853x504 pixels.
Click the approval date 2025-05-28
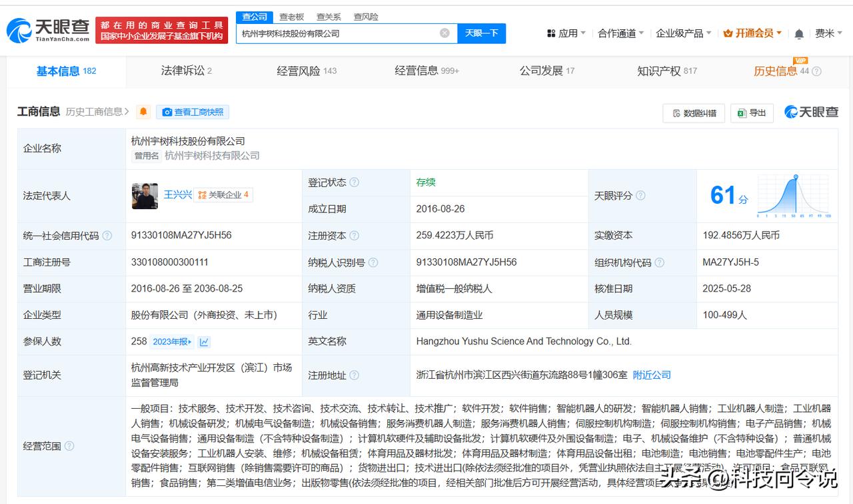click(x=726, y=289)
